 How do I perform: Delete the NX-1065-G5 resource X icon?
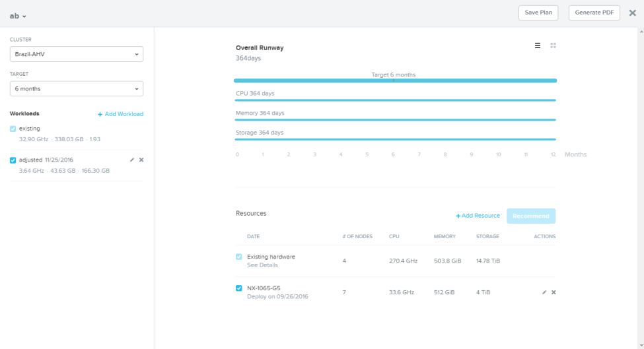tap(554, 292)
